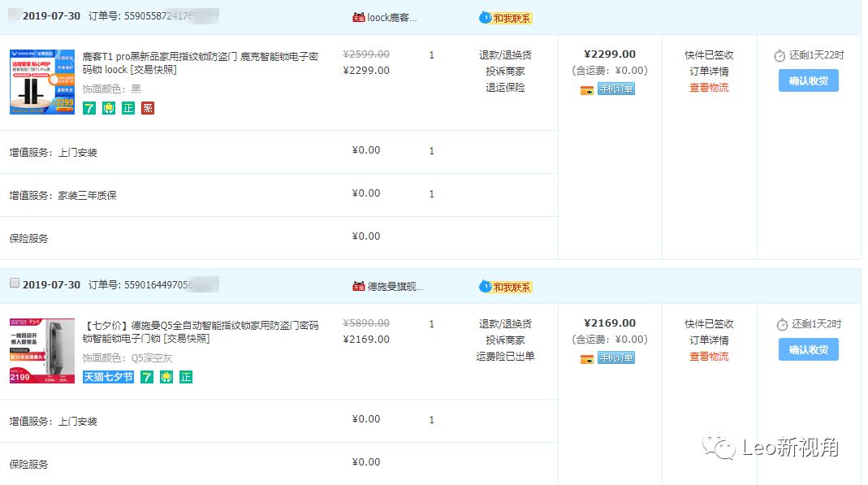This screenshot has width=868, height=485.
Task: Click the green 7-day return icon under loock product
Action: pyautogui.click(x=89, y=108)
